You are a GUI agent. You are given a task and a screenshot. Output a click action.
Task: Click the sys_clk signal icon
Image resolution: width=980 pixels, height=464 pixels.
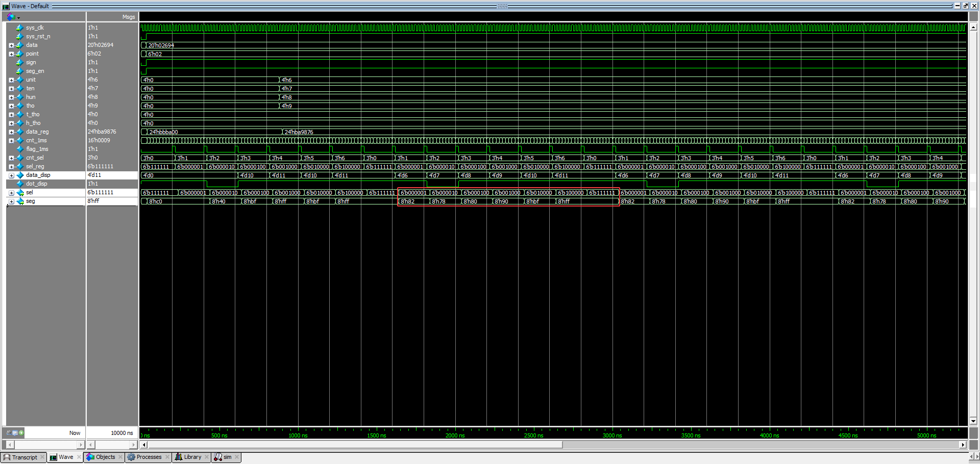pyautogui.click(x=19, y=28)
